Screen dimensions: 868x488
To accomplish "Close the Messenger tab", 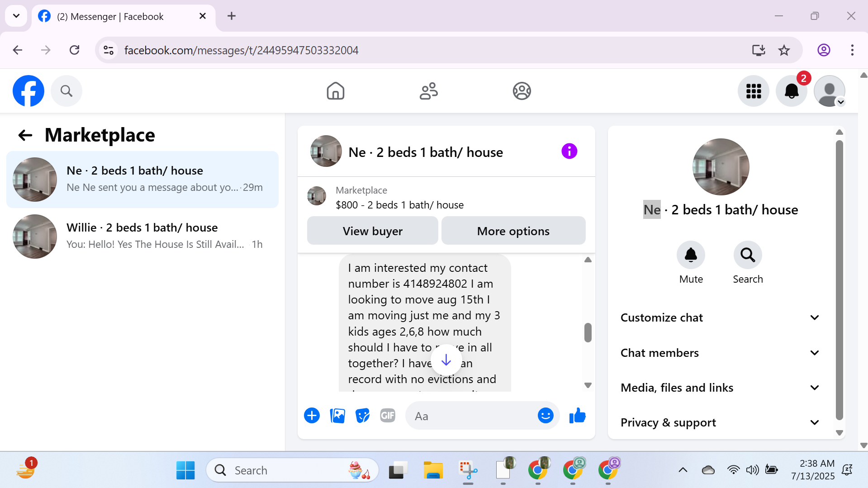I will pos(203,16).
